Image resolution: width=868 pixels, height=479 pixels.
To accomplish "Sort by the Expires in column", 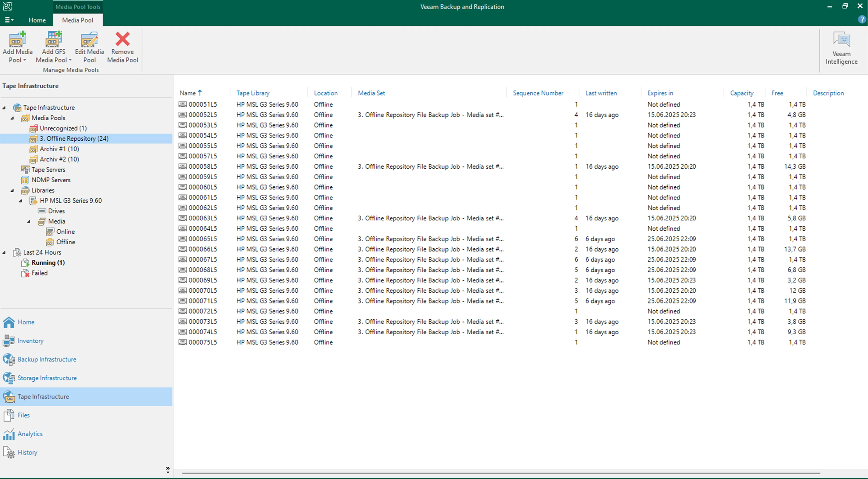I will click(660, 93).
